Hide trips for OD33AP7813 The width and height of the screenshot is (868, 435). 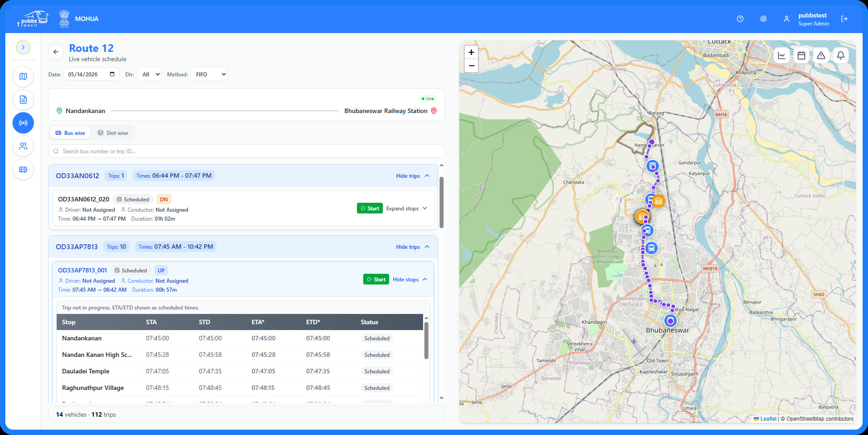coord(413,247)
